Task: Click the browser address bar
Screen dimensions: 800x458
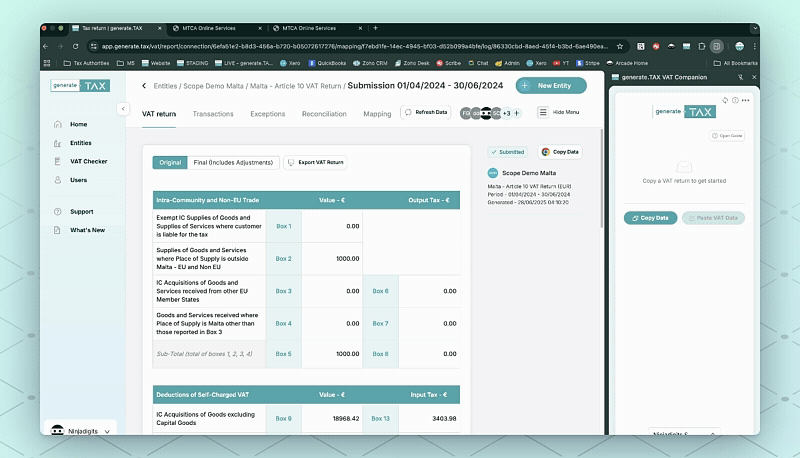Action: pyautogui.click(x=350, y=46)
